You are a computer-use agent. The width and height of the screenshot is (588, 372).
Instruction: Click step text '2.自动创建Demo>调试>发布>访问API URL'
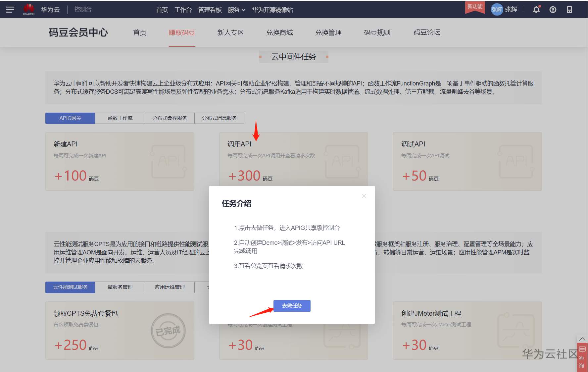coord(289,242)
